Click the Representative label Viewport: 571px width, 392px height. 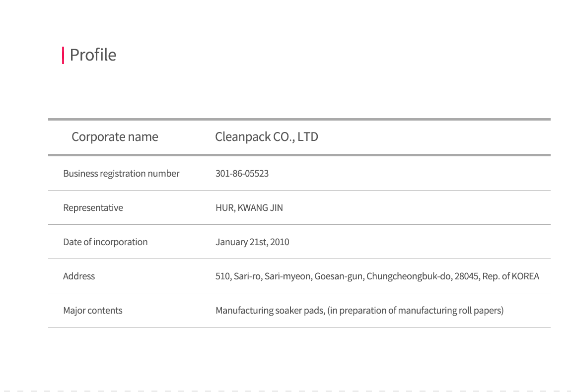coord(93,208)
